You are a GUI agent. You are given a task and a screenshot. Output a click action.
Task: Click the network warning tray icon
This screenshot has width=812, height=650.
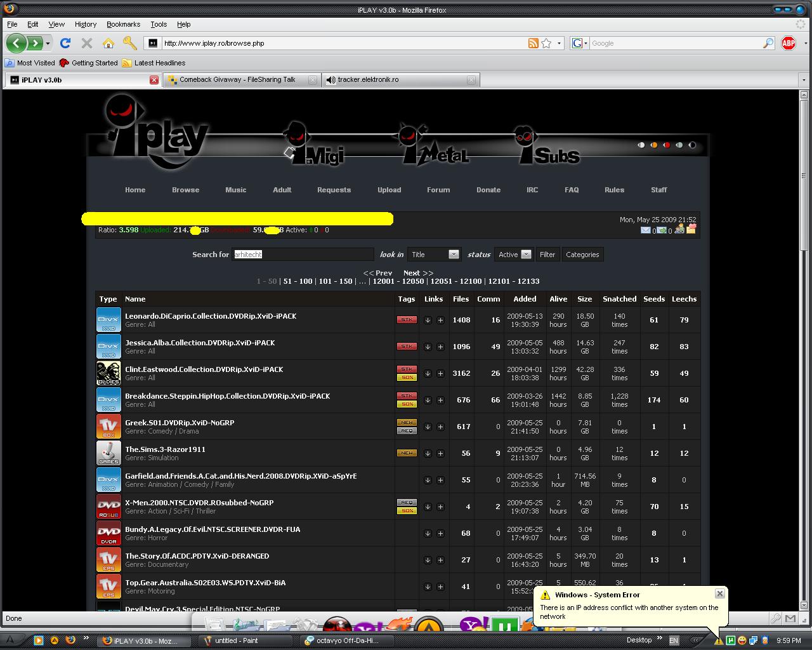pyautogui.click(x=718, y=640)
